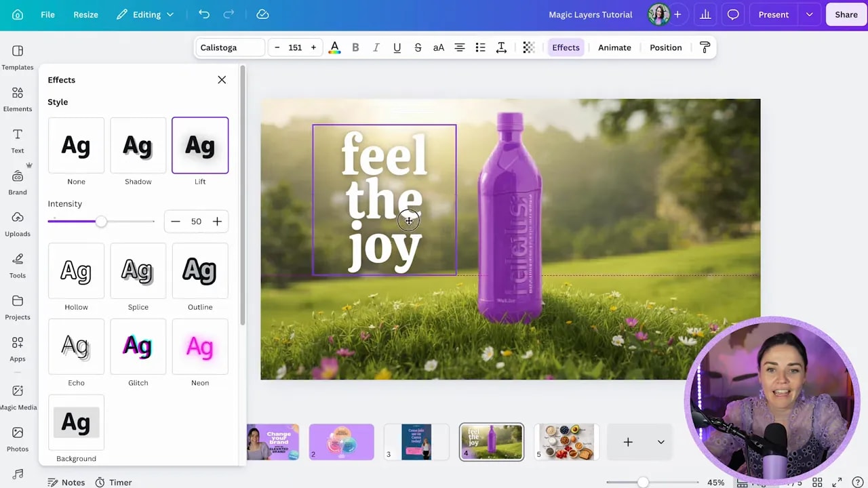The height and width of the screenshot is (488, 868).
Task: Increase font size with plus
Action: (x=313, y=47)
